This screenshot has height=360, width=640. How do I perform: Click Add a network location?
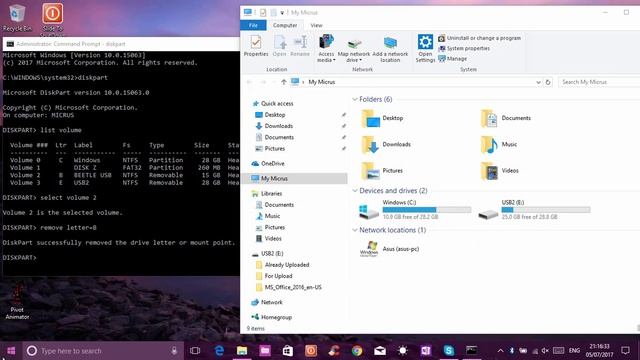coord(390,49)
